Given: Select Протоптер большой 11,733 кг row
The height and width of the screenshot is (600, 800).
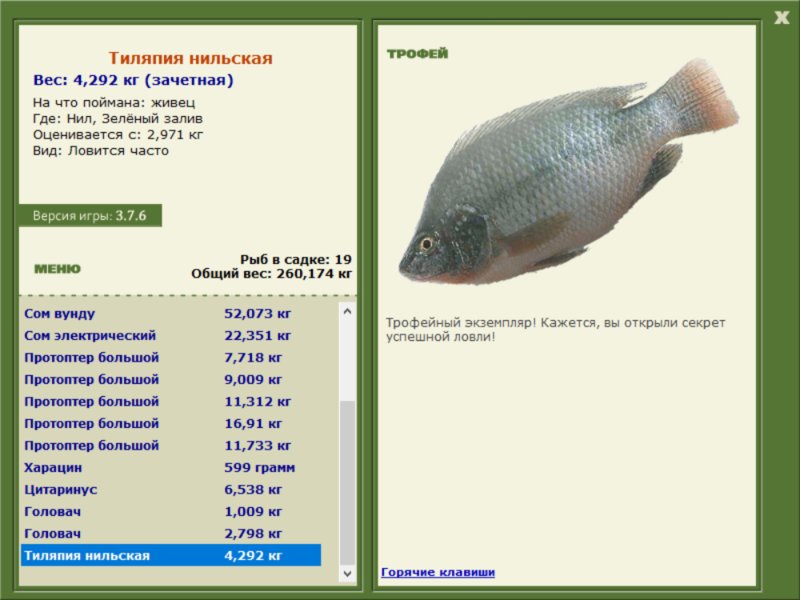Looking at the screenshot, I should (x=171, y=445).
